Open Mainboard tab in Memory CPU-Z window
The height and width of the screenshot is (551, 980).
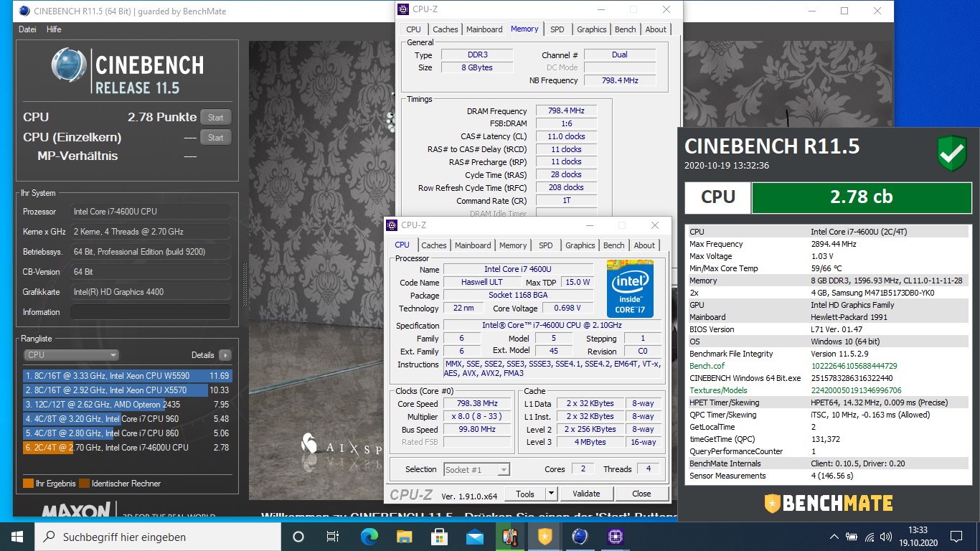coord(484,29)
